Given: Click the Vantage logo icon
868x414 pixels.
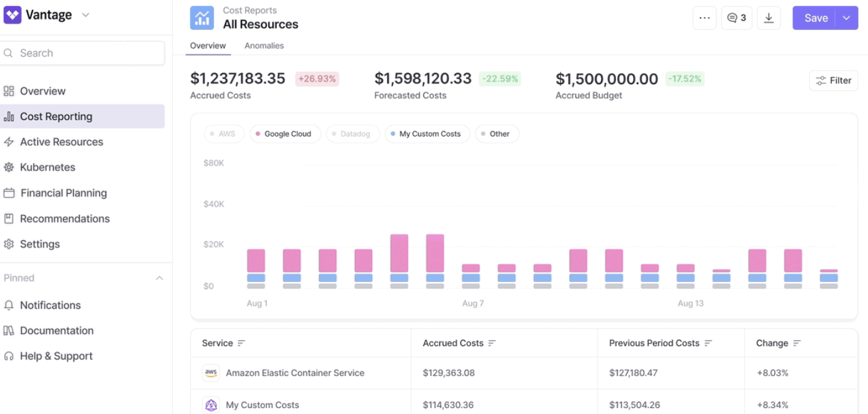Looking at the screenshot, I should (x=12, y=15).
